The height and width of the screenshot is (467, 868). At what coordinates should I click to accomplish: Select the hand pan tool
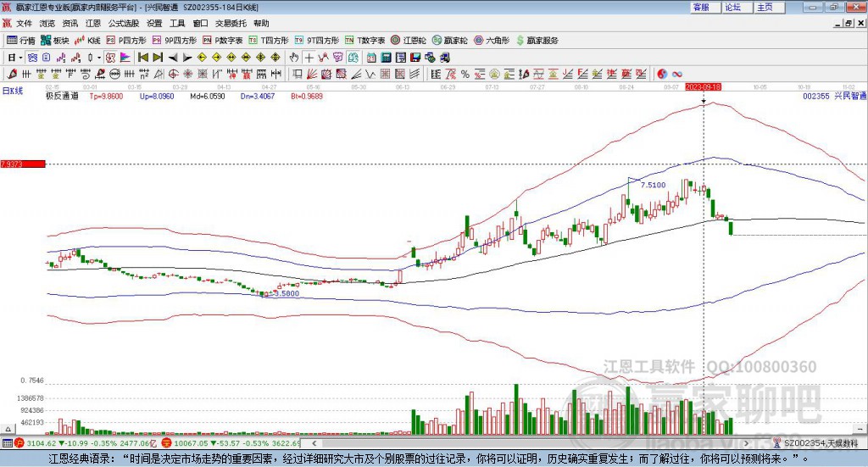point(294,58)
